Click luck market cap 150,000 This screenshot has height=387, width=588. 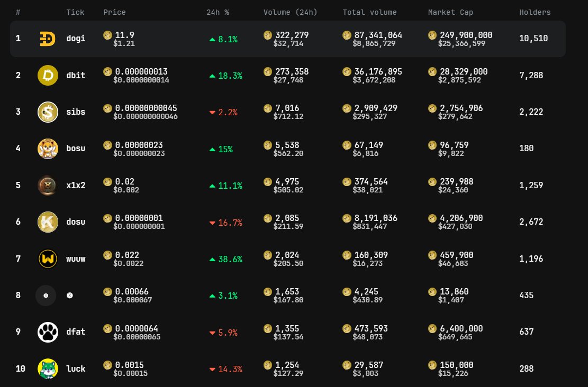[x=456, y=365]
